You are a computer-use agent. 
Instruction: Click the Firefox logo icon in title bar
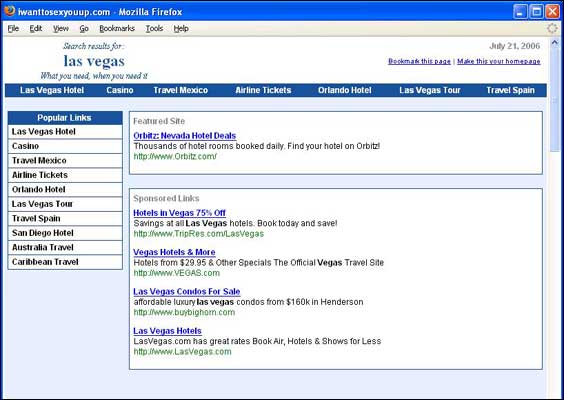click(x=10, y=11)
